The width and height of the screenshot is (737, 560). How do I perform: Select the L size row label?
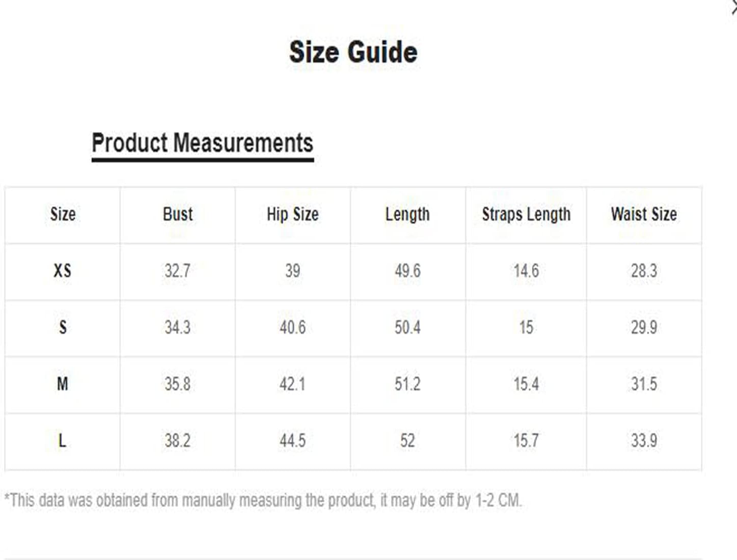pyautogui.click(x=63, y=440)
